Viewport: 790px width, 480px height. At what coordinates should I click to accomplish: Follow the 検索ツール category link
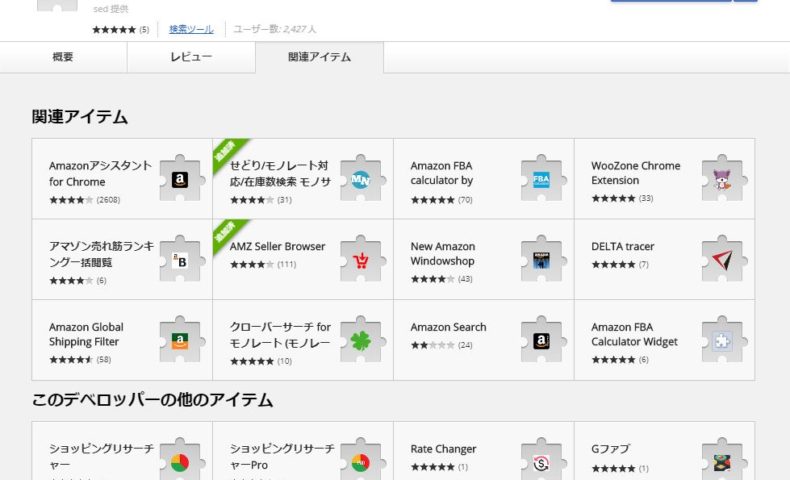click(x=191, y=29)
